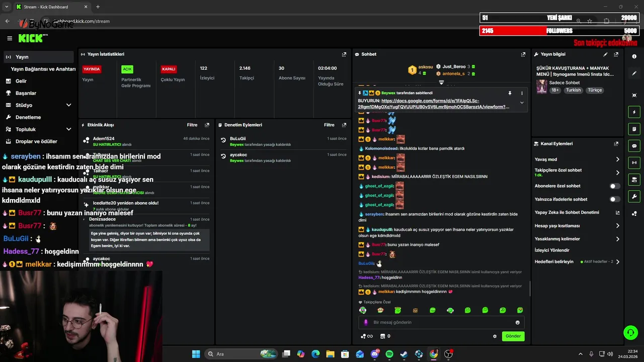Click the focus frame icon in right sidebar
644x362 pixels.
pos(634,95)
